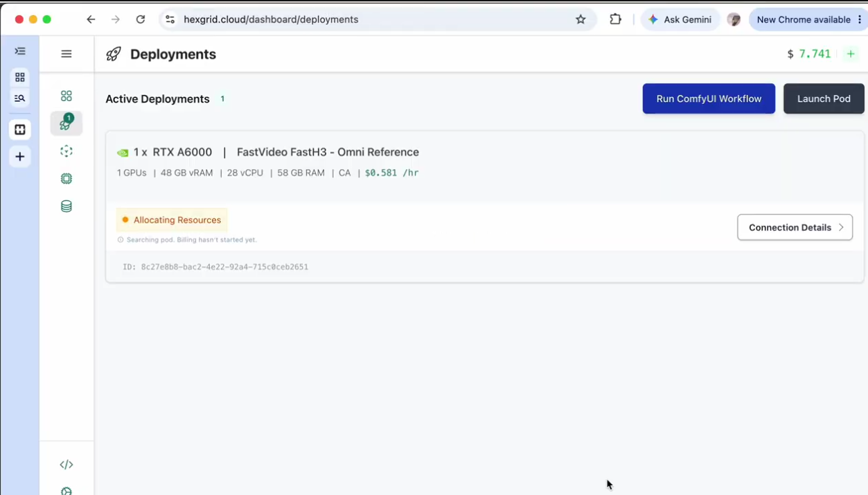Click the 1 x RTX A6000 label
This screenshot has height=495, width=868.
tap(172, 152)
